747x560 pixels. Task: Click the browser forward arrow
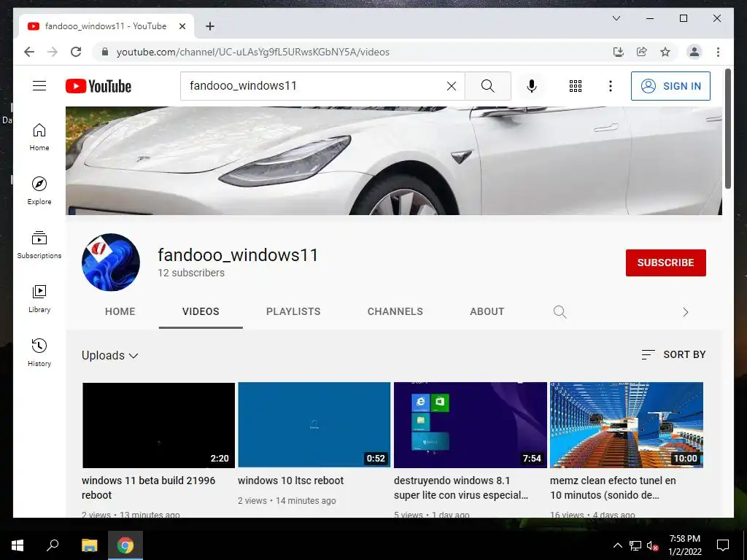(x=53, y=52)
